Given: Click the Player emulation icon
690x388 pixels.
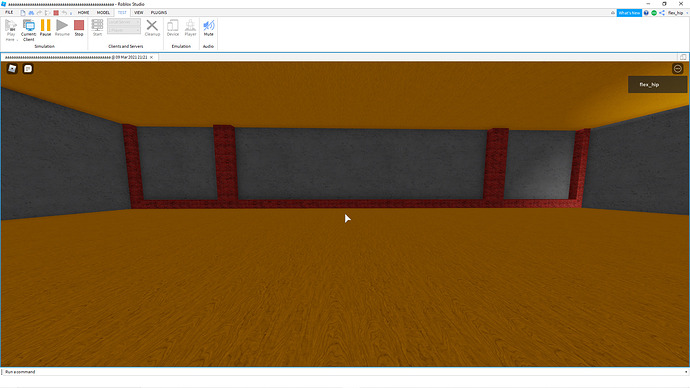Looking at the screenshot, I should (x=190, y=28).
